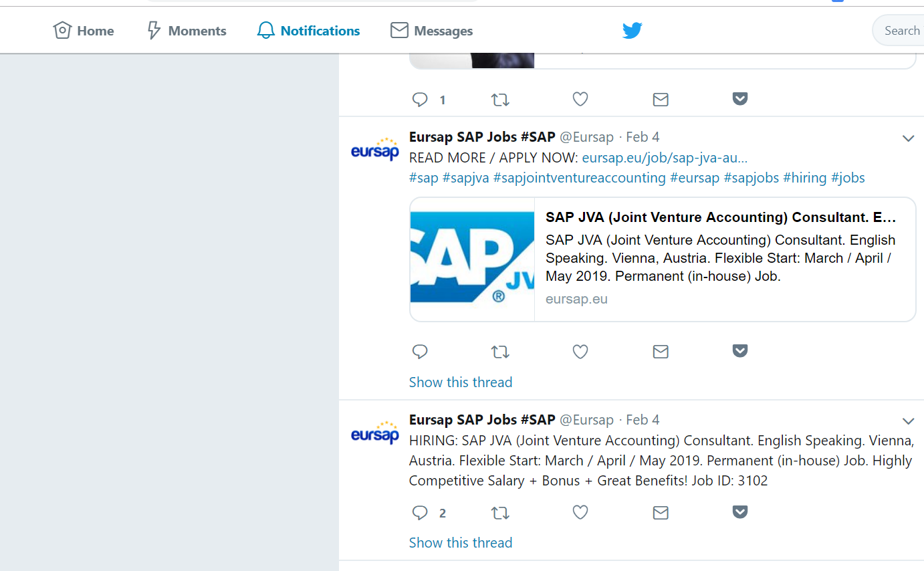Open the SAP JVA card thumbnail image
The width and height of the screenshot is (924, 571).
472,259
